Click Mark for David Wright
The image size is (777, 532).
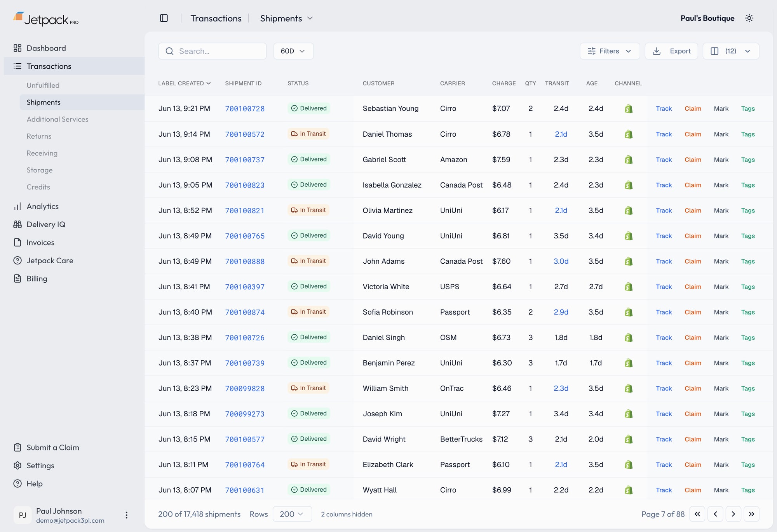click(721, 439)
